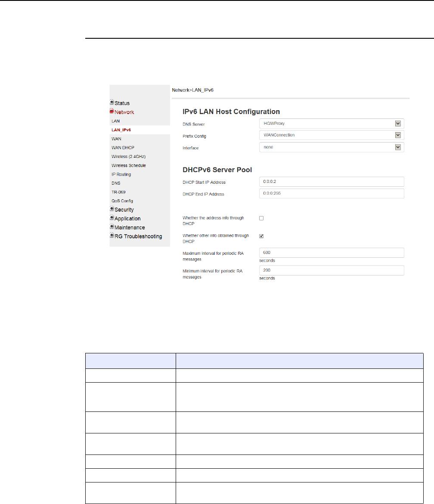
Task: Expand the RG Troubleshooting plus icon
Action: [x=112, y=235]
